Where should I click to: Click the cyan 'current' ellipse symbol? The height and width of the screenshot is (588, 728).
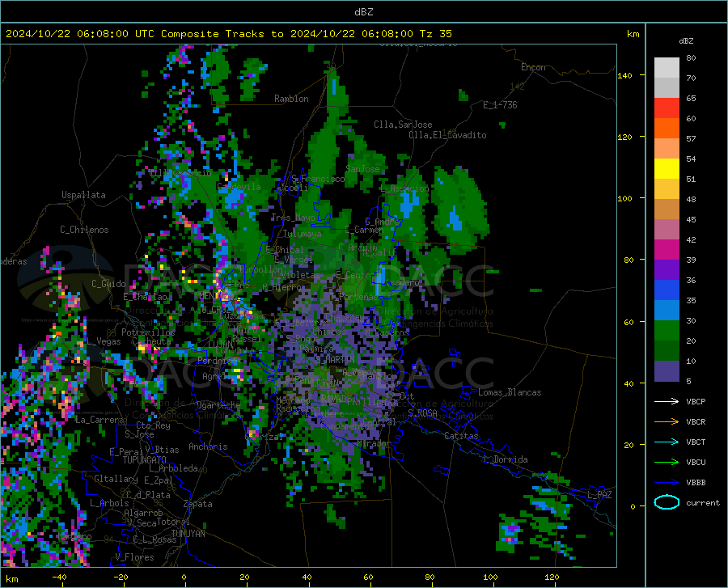[x=667, y=502]
